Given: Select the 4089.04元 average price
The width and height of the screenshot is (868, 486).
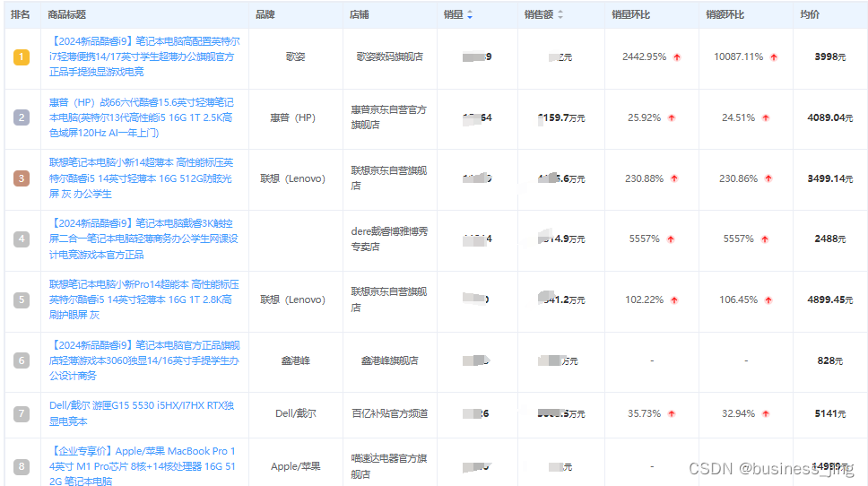Looking at the screenshot, I should coord(829,117).
